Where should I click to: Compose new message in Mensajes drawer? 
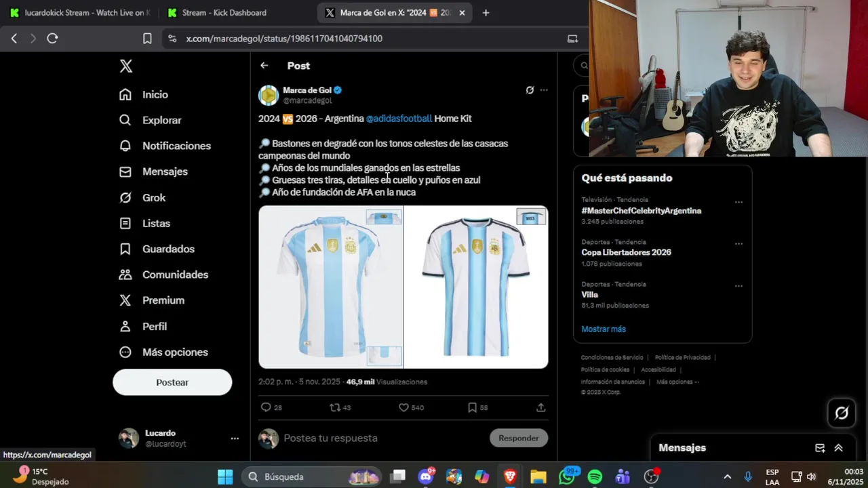coord(820,448)
